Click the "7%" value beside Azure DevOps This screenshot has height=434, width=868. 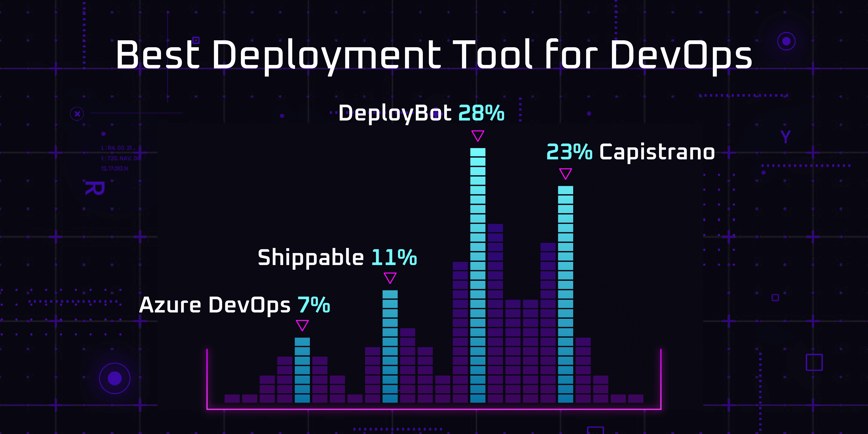coord(314,305)
